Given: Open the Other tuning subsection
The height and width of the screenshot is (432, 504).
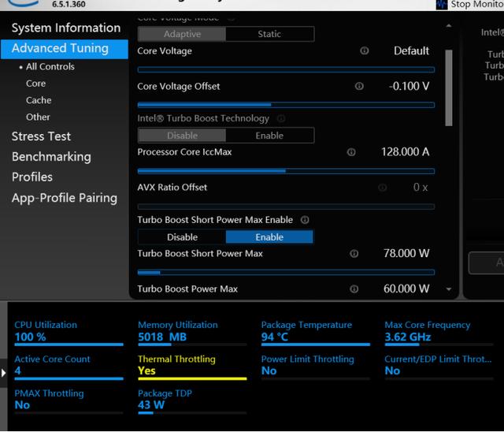Looking at the screenshot, I should (38, 117).
